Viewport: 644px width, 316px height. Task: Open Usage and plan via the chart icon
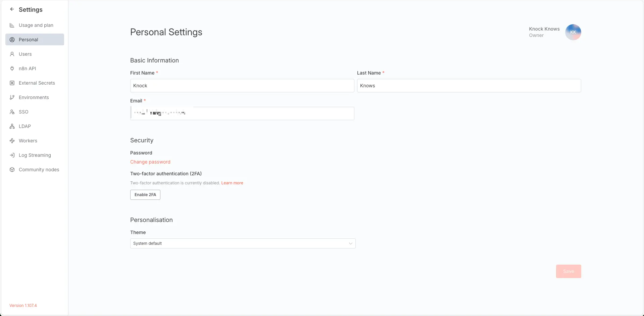coord(12,25)
